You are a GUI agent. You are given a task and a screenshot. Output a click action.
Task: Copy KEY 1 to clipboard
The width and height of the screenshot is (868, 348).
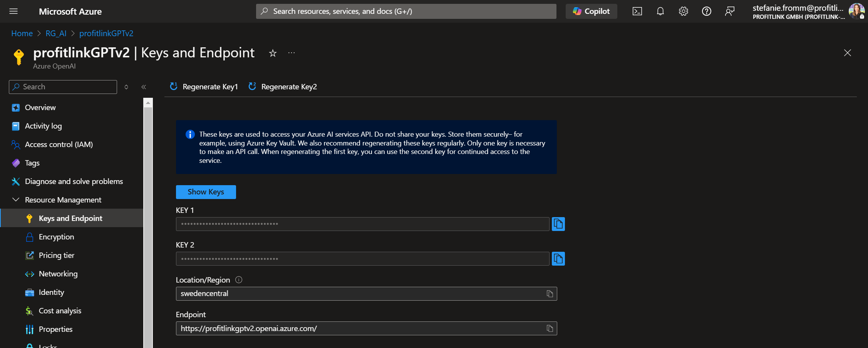pyautogui.click(x=558, y=224)
